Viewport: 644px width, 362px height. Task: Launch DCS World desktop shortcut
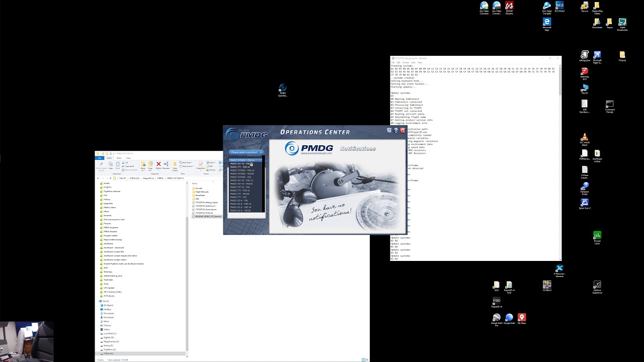pyautogui.click(x=559, y=8)
